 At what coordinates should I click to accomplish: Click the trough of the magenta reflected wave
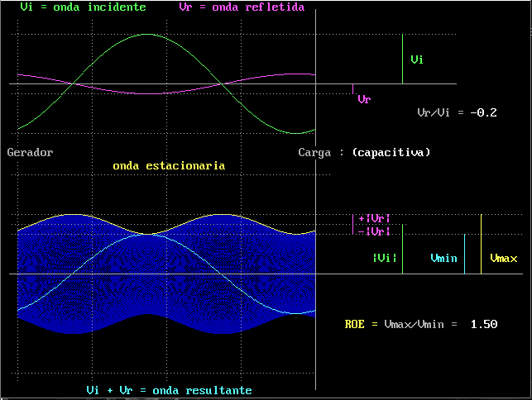point(147,93)
